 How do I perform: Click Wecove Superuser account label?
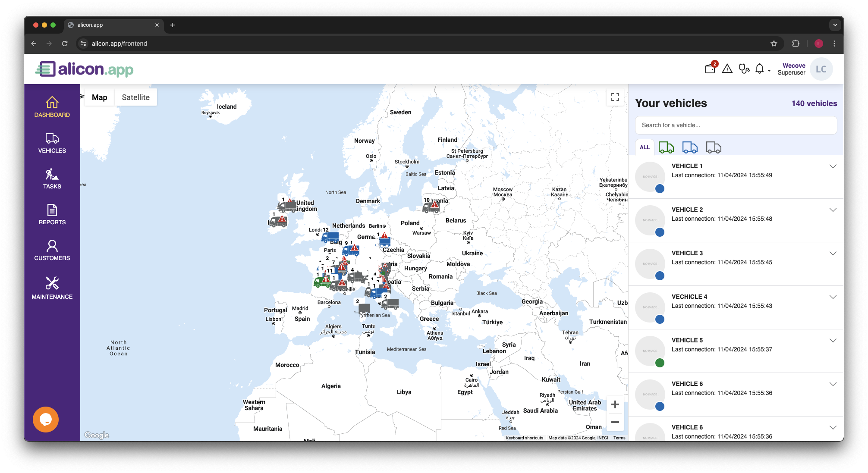pyautogui.click(x=791, y=69)
